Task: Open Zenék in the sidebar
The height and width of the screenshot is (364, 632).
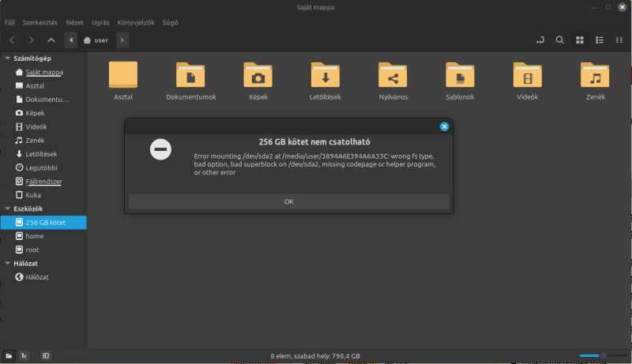Action: coord(43,141)
